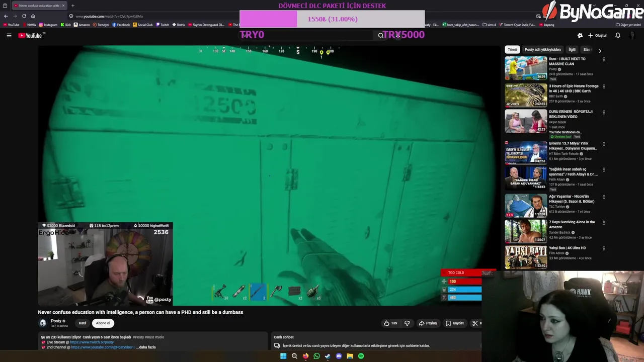Click the scissors clip icon
The height and width of the screenshot is (362, 644).
click(x=475, y=323)
